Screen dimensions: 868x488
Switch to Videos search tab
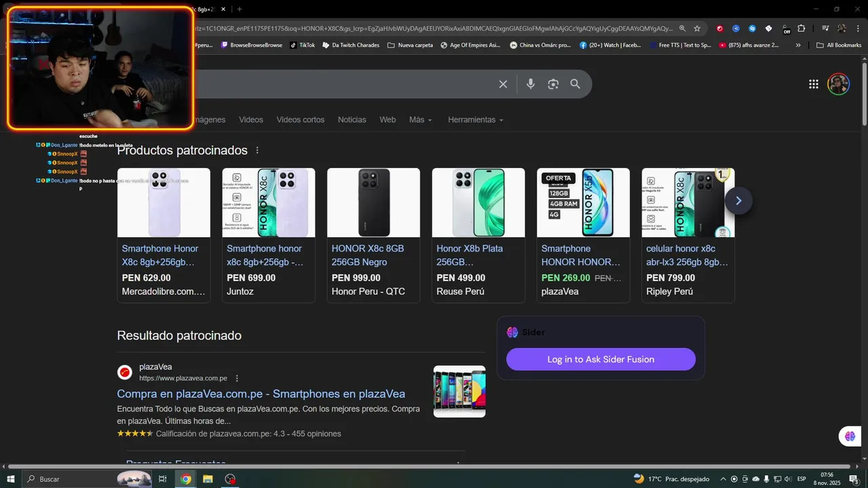point(251,119)
